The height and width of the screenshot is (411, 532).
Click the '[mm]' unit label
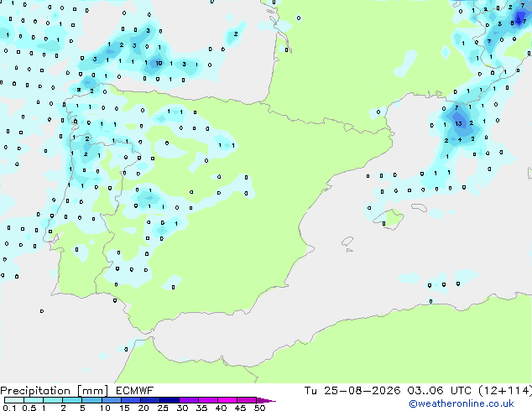pyautogui.click(x=92, y=391)
